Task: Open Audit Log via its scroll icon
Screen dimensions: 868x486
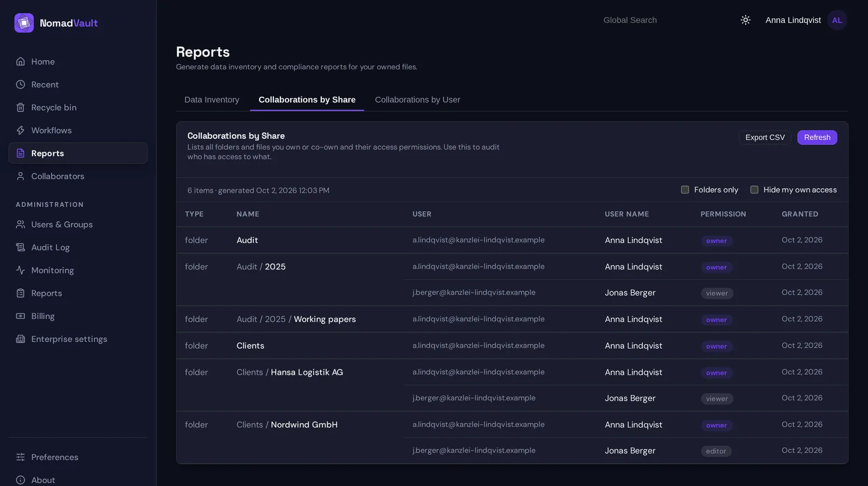Action: [21, 247]
